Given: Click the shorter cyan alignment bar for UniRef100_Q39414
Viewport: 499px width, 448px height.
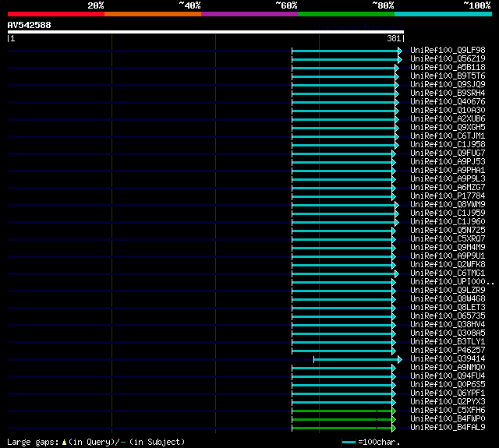Looking at the screenshot, I should pyautogui.click(x=356, y=360).
